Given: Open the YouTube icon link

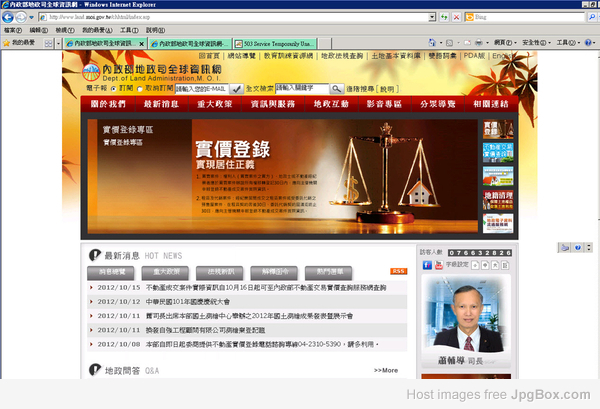Looking at the screenshot, I should pyautogui.click(x=439, y=265).
